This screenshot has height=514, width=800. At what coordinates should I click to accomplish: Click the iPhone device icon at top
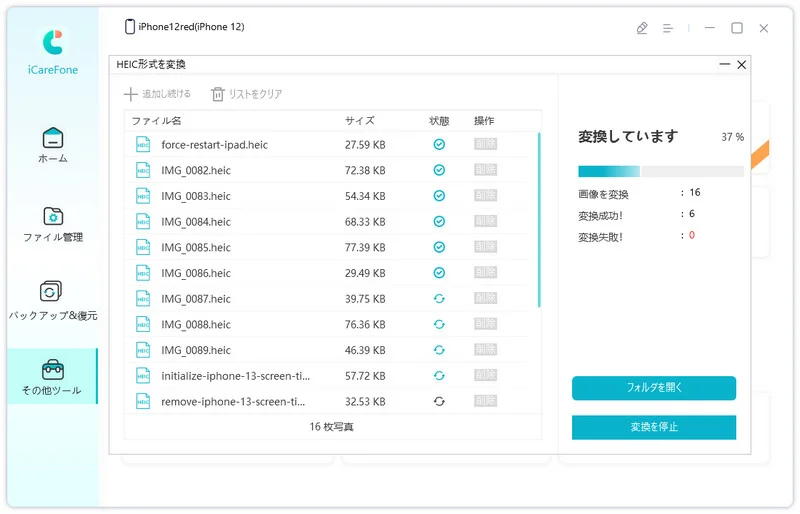pos(130,27)
